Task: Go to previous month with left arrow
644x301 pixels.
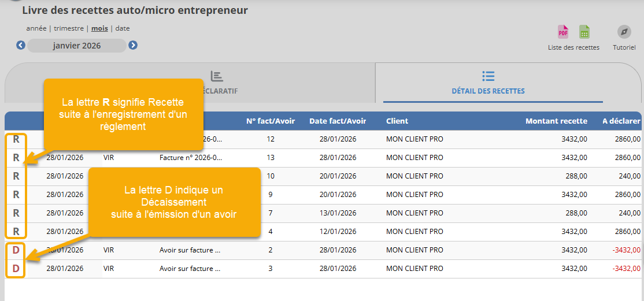Action: pyautogui.click(x=21, y=45)
